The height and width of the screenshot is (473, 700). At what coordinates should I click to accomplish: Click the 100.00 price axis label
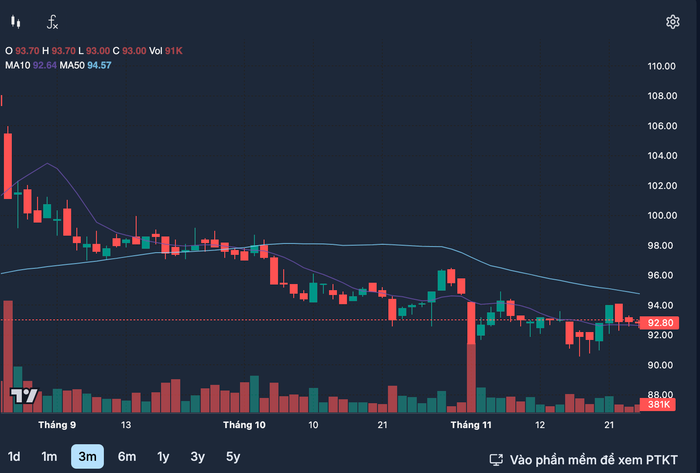click(662, 216)
